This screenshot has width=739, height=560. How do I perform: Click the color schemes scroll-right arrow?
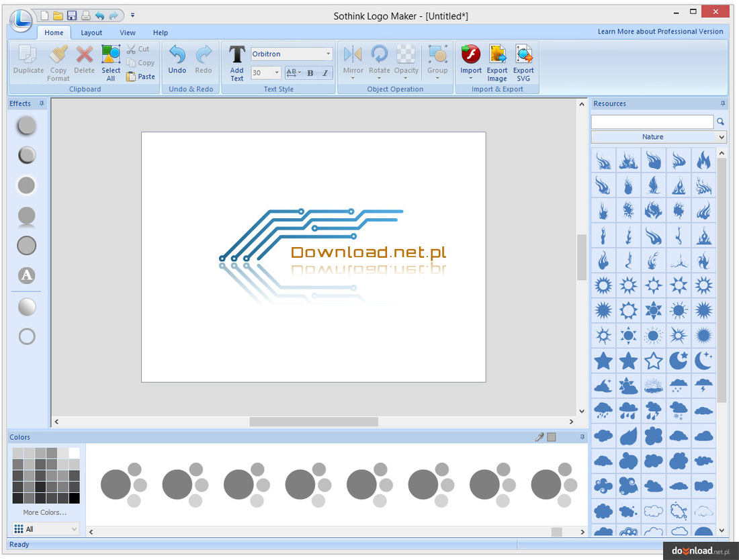click(x=582, y=532)
